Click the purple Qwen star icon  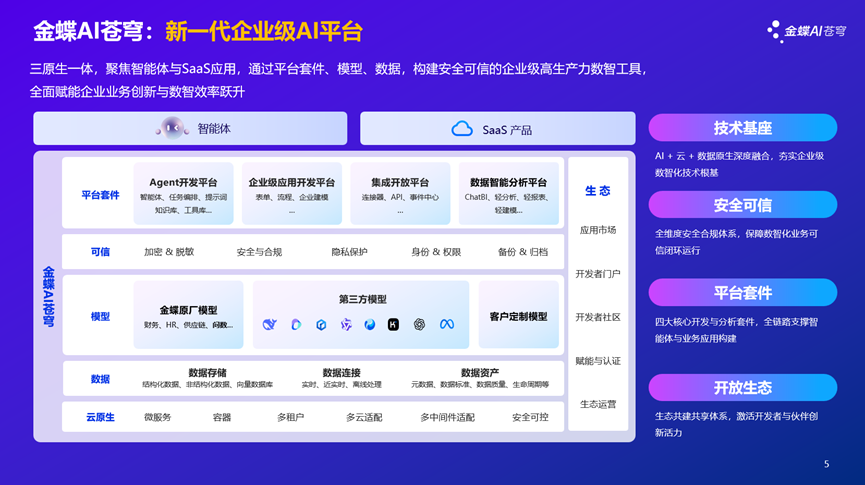pyautogui.click(x=346, y=325)
